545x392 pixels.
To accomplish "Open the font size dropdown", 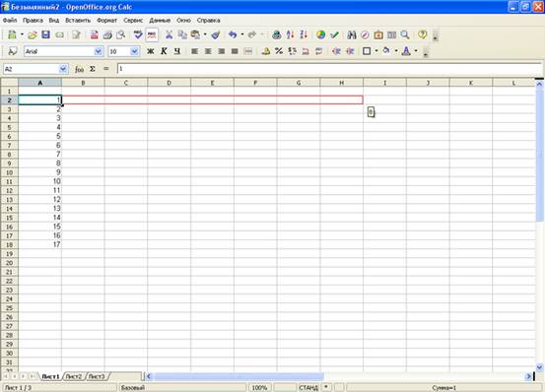I will [x=134, y=51].
